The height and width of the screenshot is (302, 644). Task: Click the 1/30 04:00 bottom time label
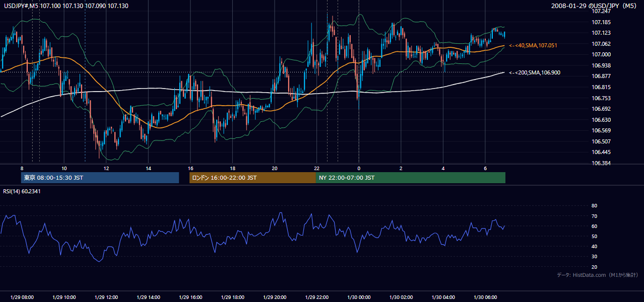pyautogui.click(x=443, y=297)
